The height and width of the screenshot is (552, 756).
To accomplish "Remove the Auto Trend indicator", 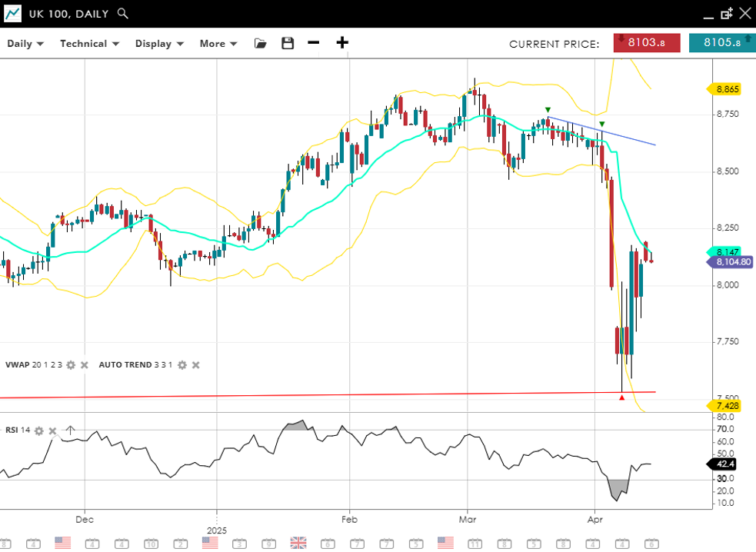I will click(195, 365).
